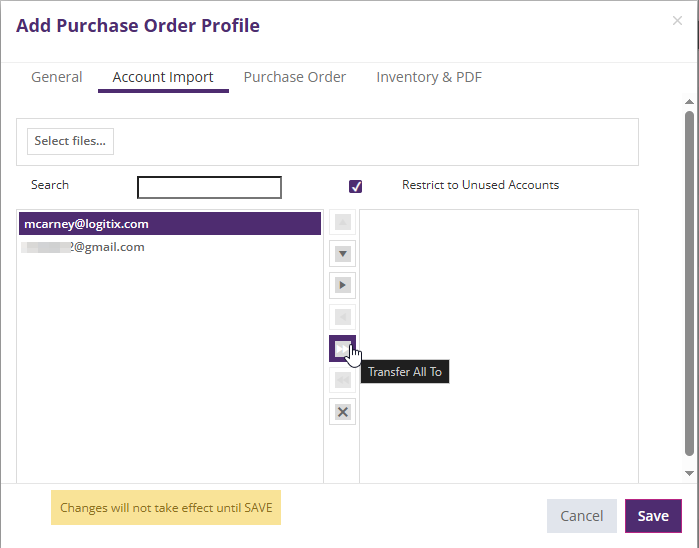Open the General tab
Viewport: 699px width, 548px height.
coord(57,77)
